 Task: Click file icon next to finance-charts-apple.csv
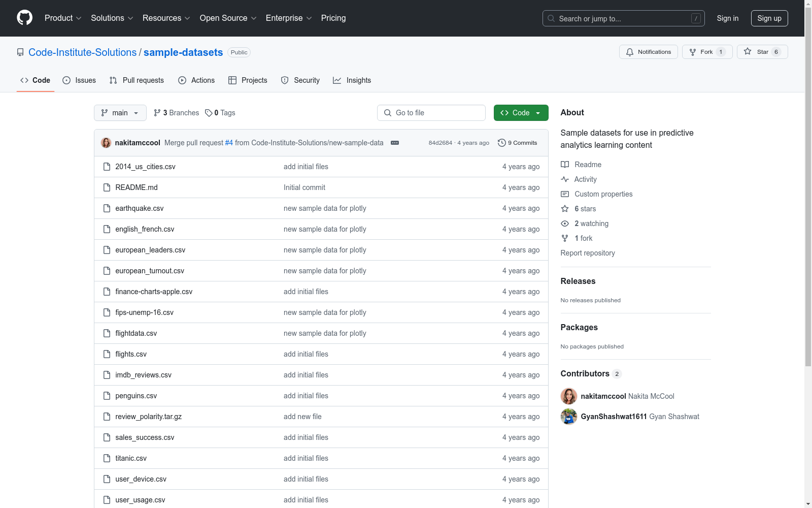pyautogui.click(x=107, y=292)
